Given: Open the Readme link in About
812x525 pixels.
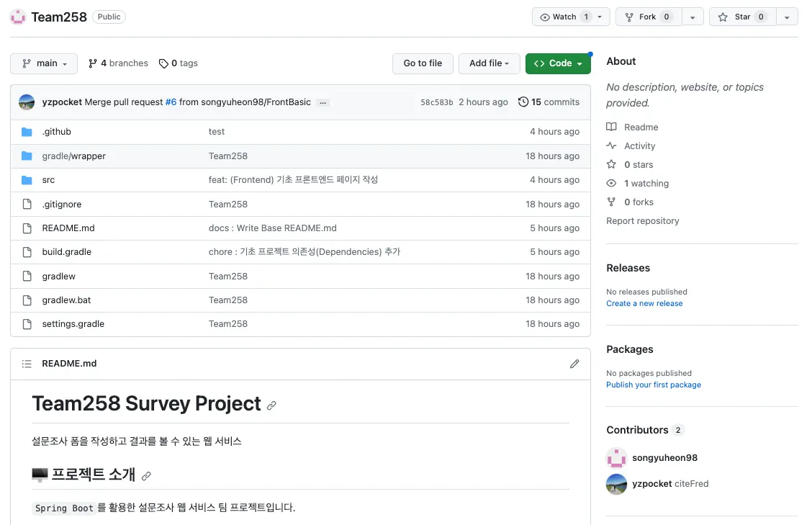Looking at the screenshot, I should pyautogui.click(x=641, y=127).
